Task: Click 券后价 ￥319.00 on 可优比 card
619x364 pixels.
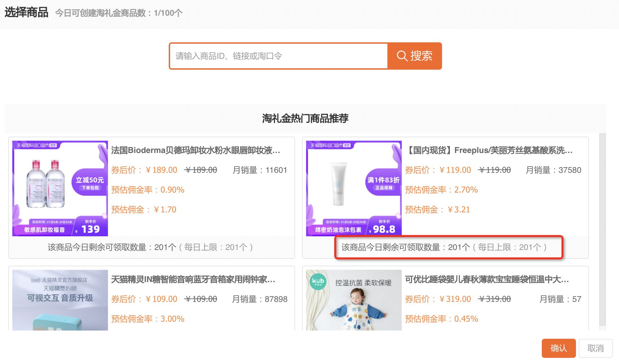Action: click(x=438, y=299)
